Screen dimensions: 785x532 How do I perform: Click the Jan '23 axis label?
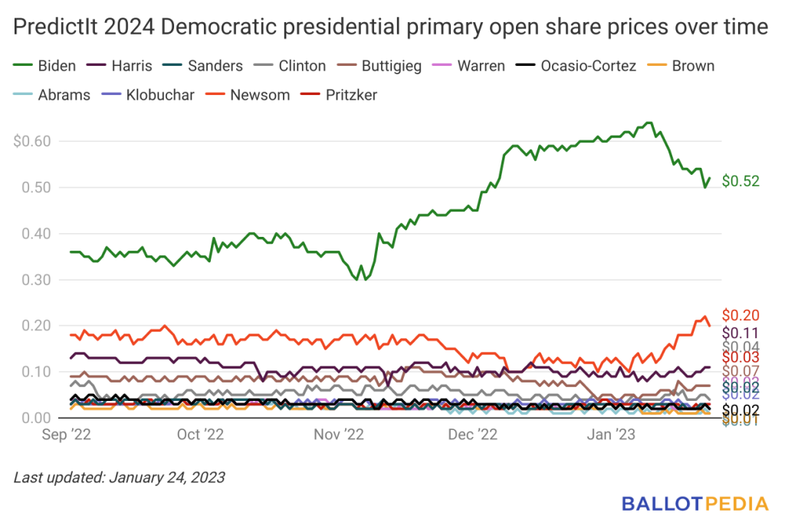(611, 435)
